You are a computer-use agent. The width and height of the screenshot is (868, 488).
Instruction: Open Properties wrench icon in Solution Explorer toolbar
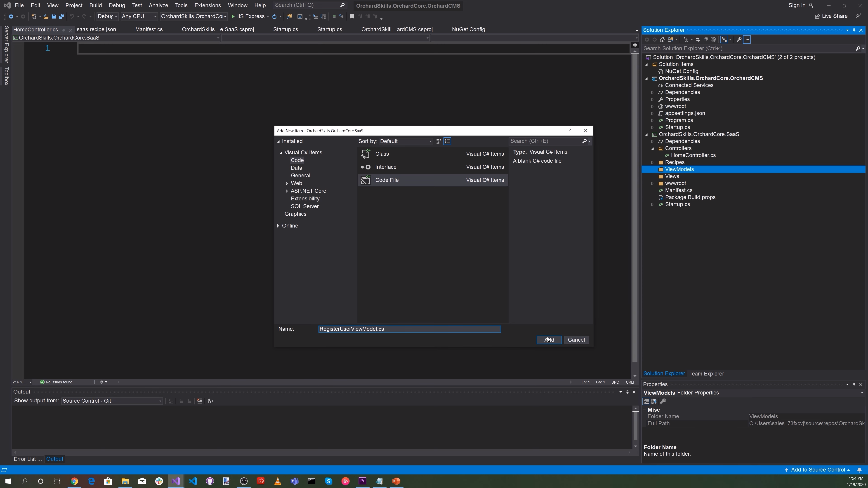tap(739, 39)
